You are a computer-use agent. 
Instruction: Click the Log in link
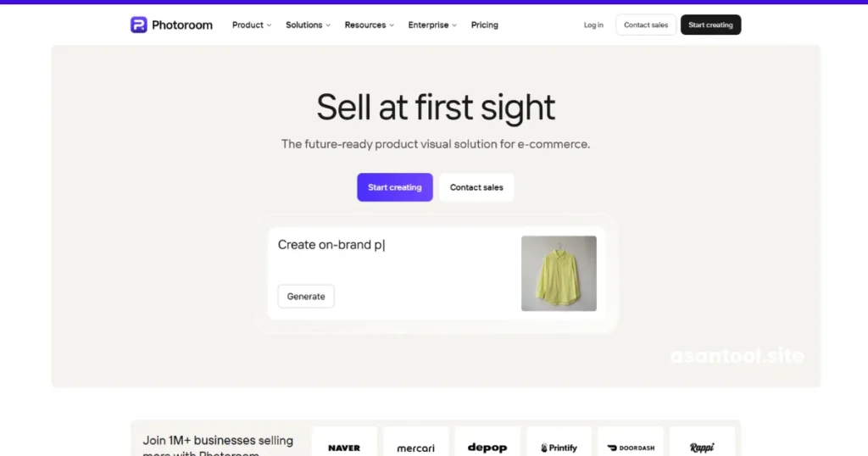pyautogui.click(x=593, y=25)
